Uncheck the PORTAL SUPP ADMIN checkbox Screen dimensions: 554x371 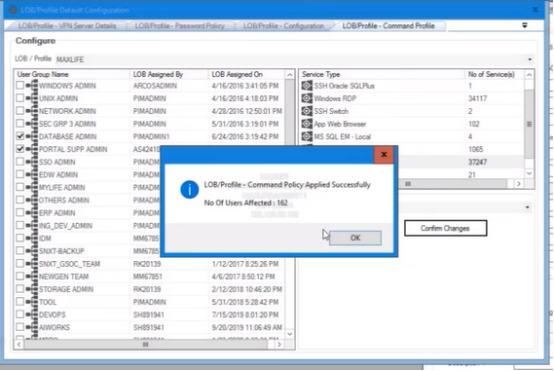(20, 149)
